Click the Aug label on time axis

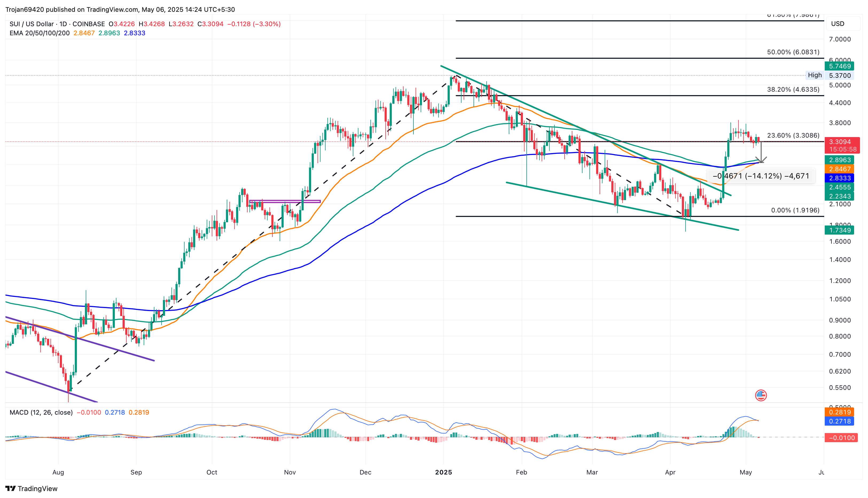pyautogui.click(x=58, y=472)
